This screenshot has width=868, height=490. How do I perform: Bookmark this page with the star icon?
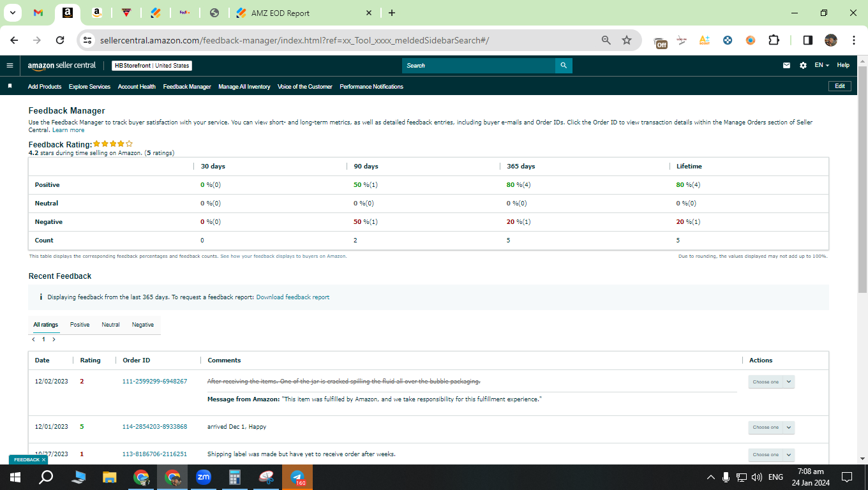(627, 40)
